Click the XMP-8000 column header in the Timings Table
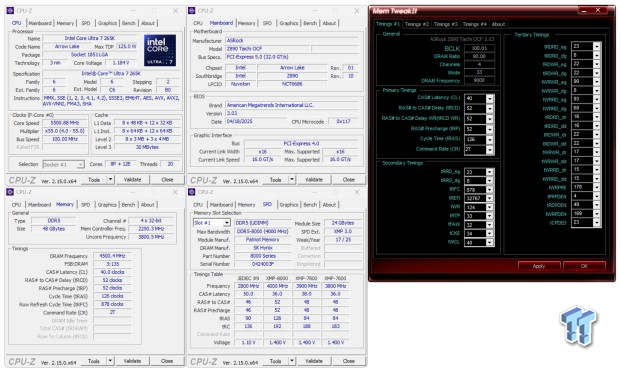Viewport: 620px width, 370px height. [x=277, y=278]
